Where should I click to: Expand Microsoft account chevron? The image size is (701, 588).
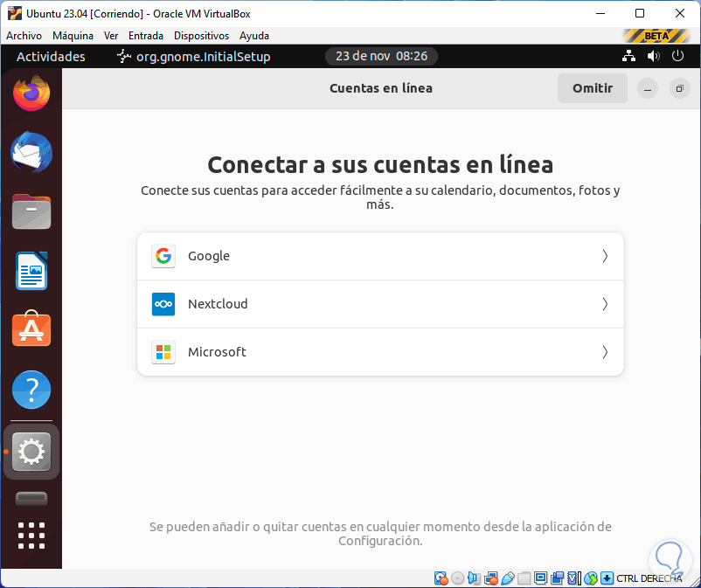pos(605,352)
